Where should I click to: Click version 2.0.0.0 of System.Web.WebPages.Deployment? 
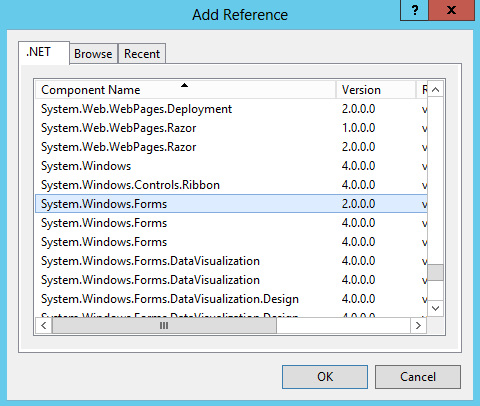pyautogui.click(x=358, y=109)
